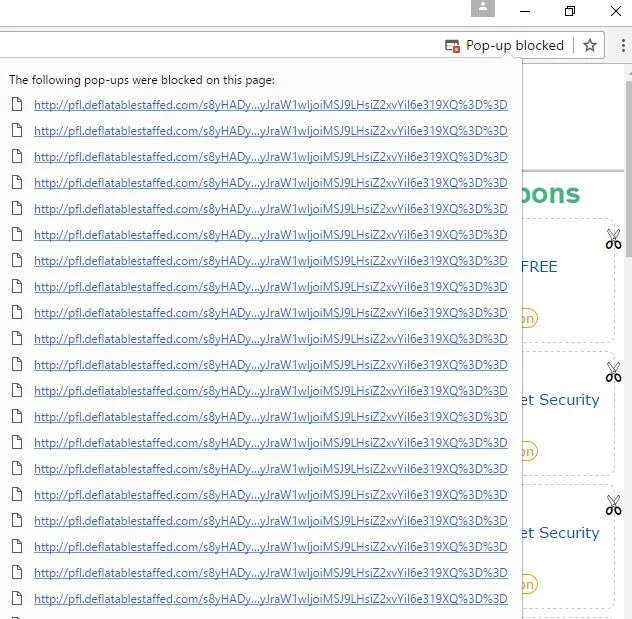Click page icon beside first blocked pop-up link
Image resolution: width=632 pixels, height=619 pixels.
pyautogui.click(x=17, y=104)
